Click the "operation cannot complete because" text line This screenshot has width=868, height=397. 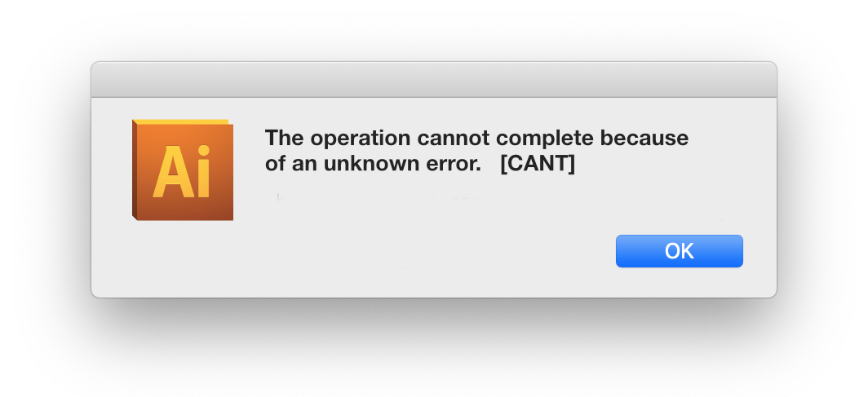(499, 139)
